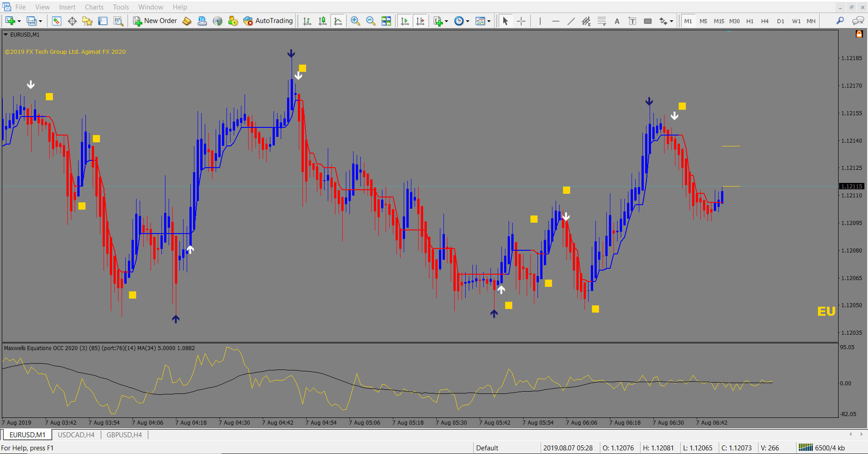Open the Periods clock icon
Viewport: 868px width, 454px height.
pyautogui.click(x=459, y=21)
